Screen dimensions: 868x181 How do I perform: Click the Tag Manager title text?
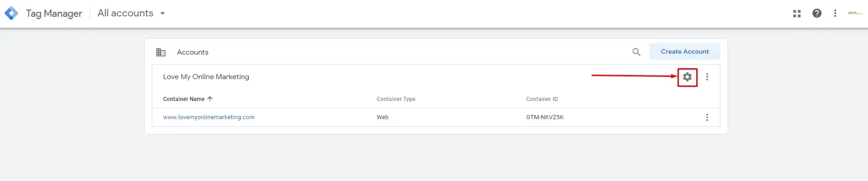[x=54, y=14]
